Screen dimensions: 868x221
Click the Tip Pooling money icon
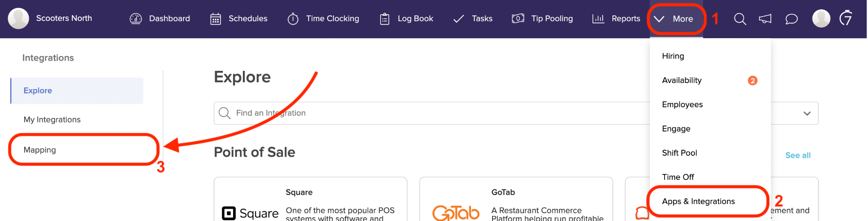pos(518,19)
